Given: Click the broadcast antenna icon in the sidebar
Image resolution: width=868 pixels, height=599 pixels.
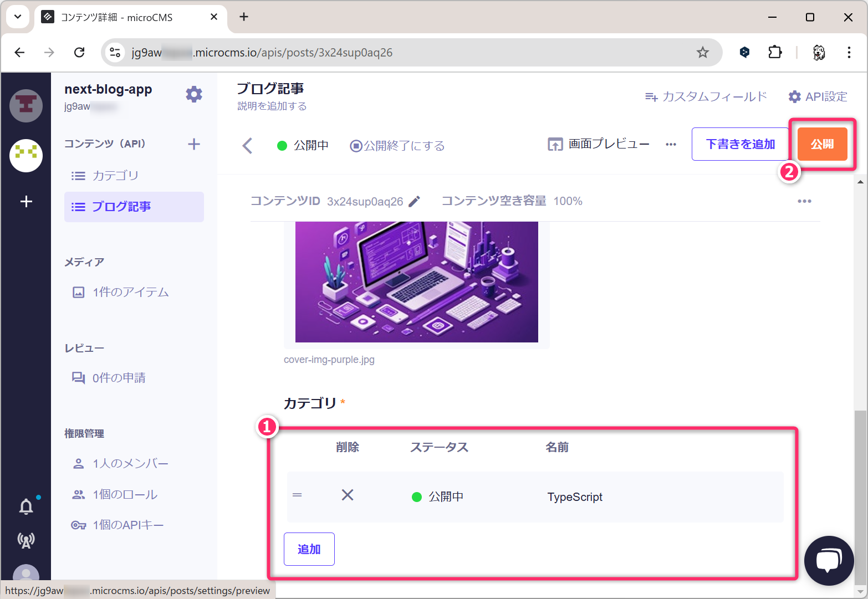Looking at the screenshot, I should point(26,540).
